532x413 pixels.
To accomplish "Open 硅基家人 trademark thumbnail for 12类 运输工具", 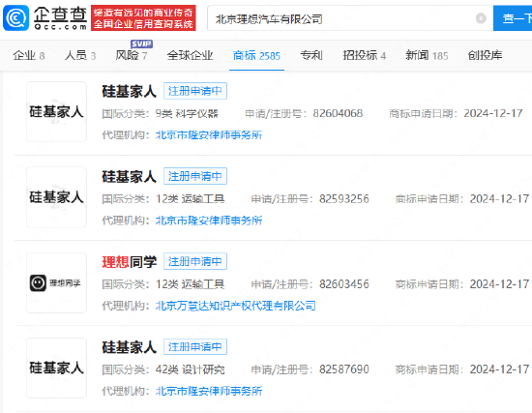I will click(x=56, y=197).
